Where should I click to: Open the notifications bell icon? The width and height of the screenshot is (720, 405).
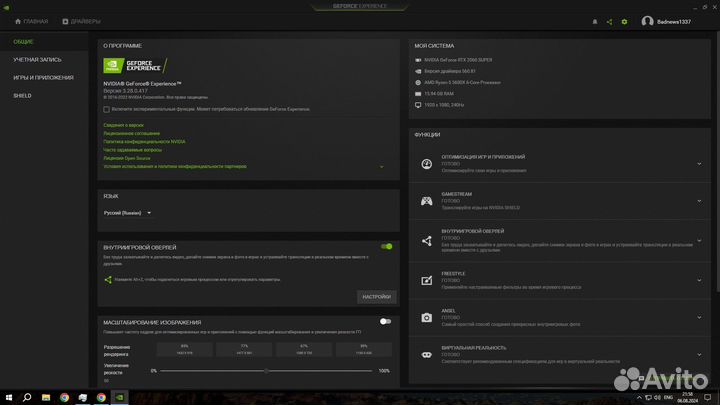[x=595, y=22]
